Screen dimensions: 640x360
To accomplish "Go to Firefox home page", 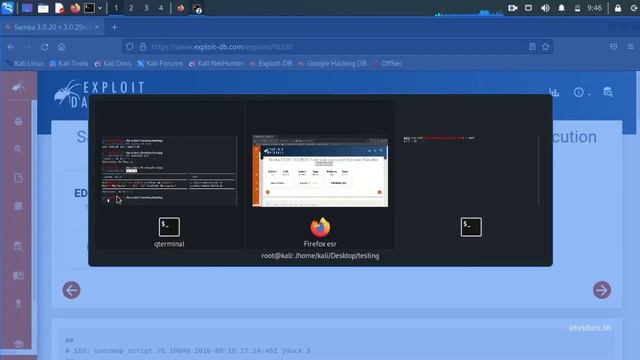I will (61, 47).
